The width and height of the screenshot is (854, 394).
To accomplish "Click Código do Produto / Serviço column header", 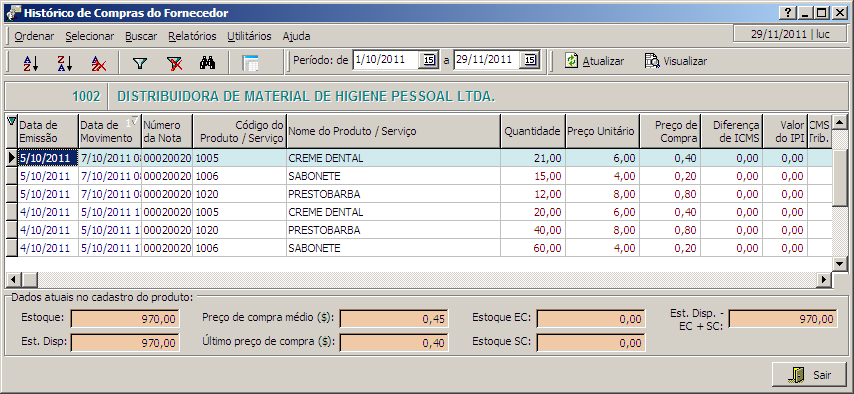I will (x=240, y=131).
